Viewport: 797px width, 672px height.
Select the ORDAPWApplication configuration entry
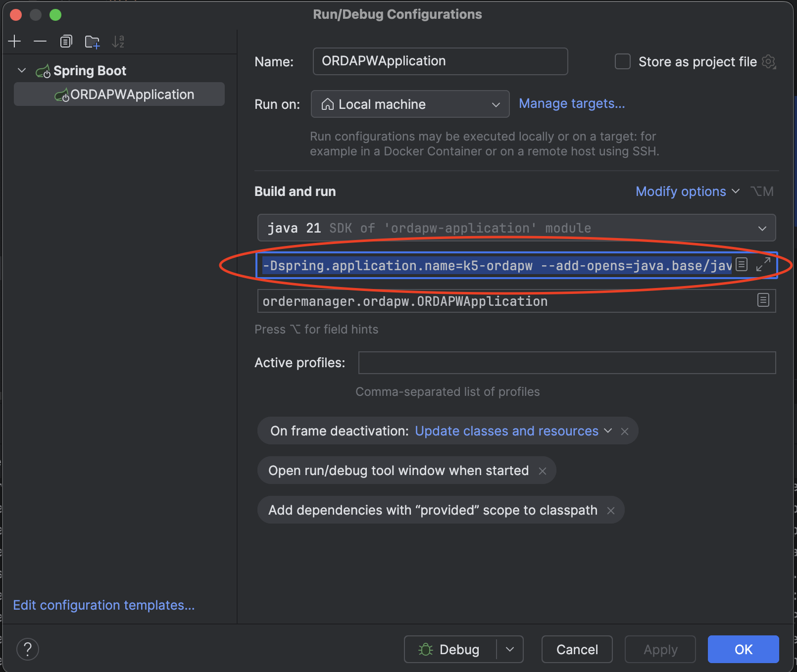tap(131, 94)
